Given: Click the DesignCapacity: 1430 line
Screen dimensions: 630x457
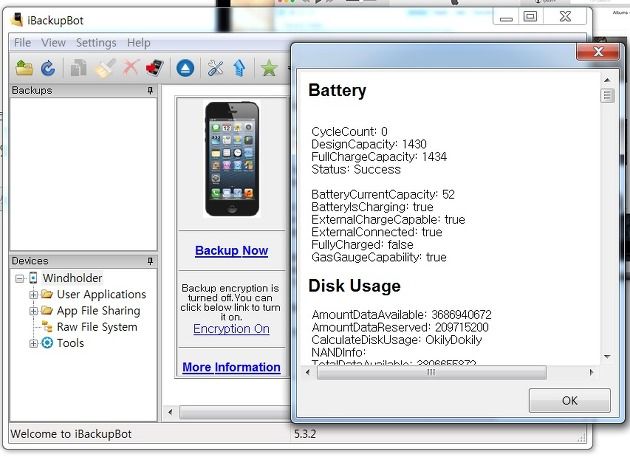Looking at the screenshot, I should [x=369, y=144].
